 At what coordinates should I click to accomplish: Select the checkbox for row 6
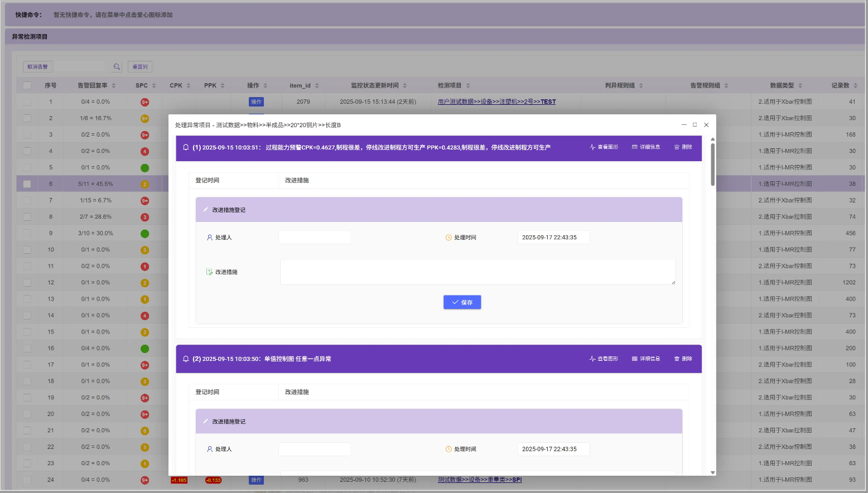tap(27, 184)
